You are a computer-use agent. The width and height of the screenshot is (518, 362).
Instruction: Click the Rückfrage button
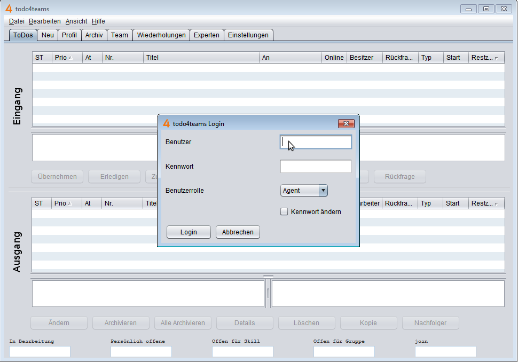pos(400,177)
